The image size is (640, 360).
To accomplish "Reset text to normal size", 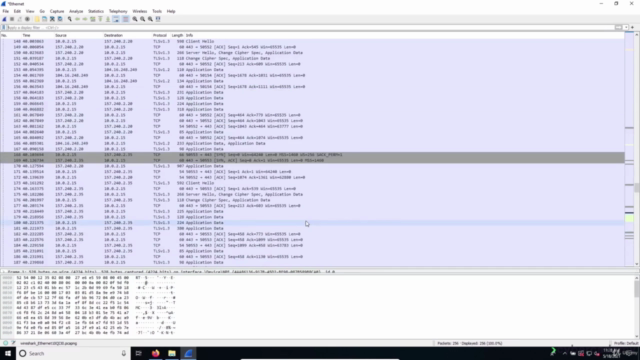I will [x=150, y=19].
